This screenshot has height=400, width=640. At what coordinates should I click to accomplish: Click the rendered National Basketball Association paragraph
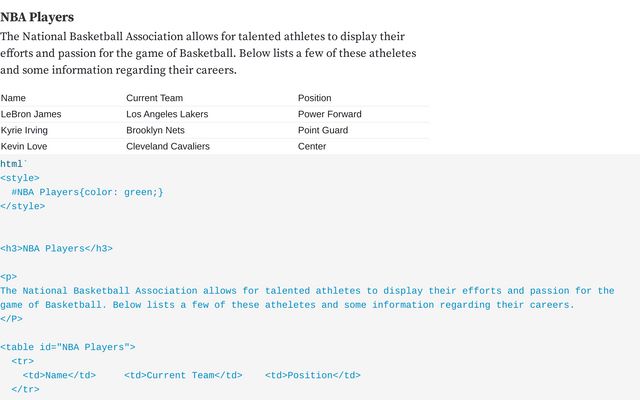208,53
